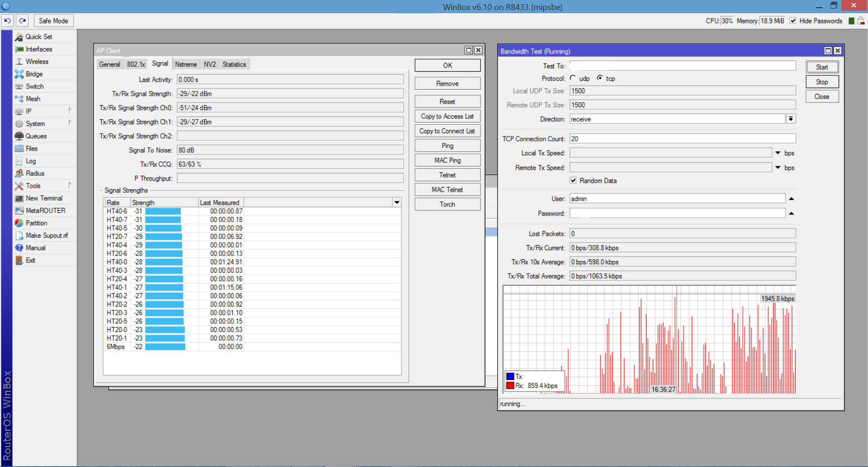The height and width of the screenshot is (467, 868).
Task: Open the Bridge icon in sidebar
Action: (19, 74)
